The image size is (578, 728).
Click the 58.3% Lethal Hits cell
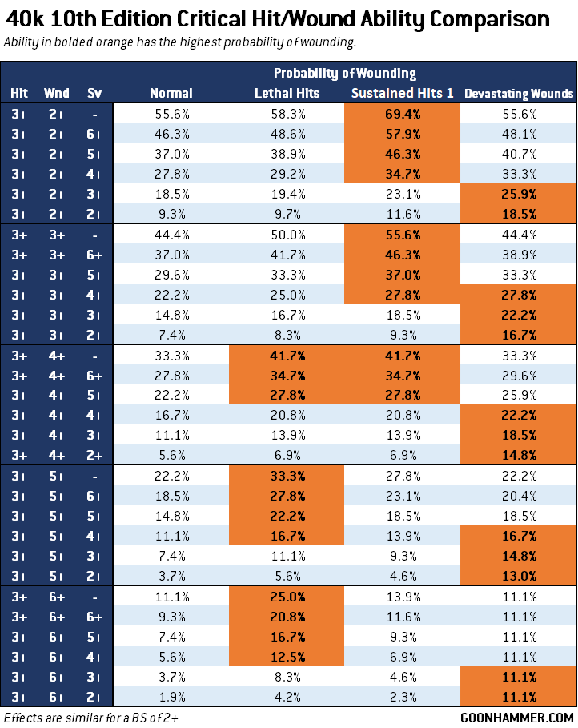point(287,114)
